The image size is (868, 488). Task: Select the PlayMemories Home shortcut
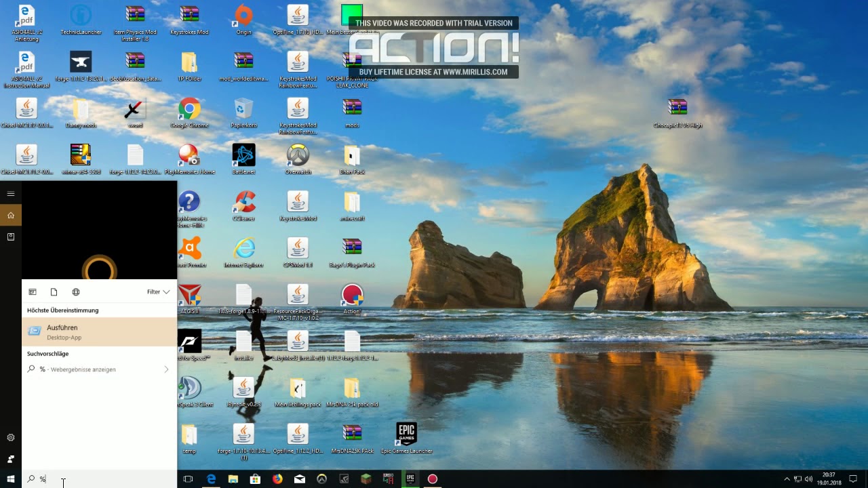(x=189, y=159)
